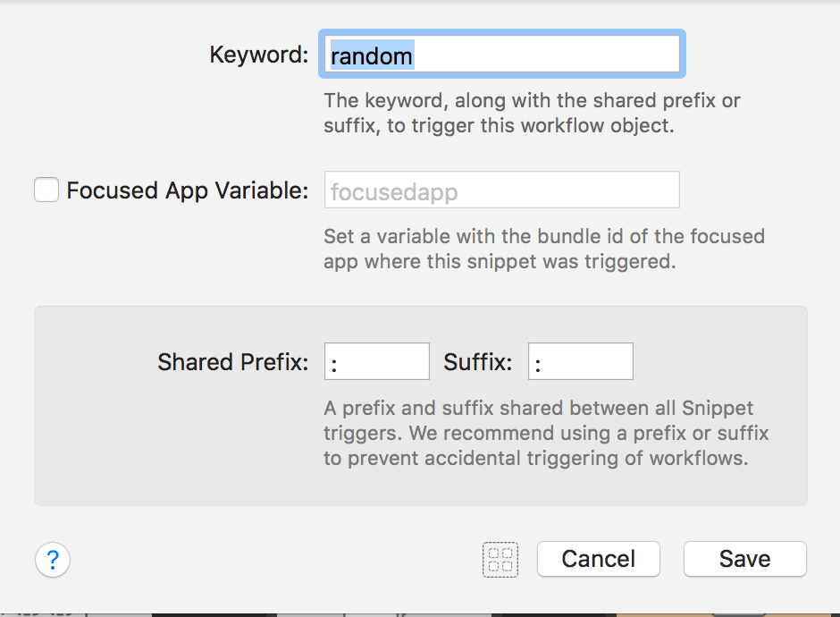Click the keyword description below Keyword field

(531, 113)
